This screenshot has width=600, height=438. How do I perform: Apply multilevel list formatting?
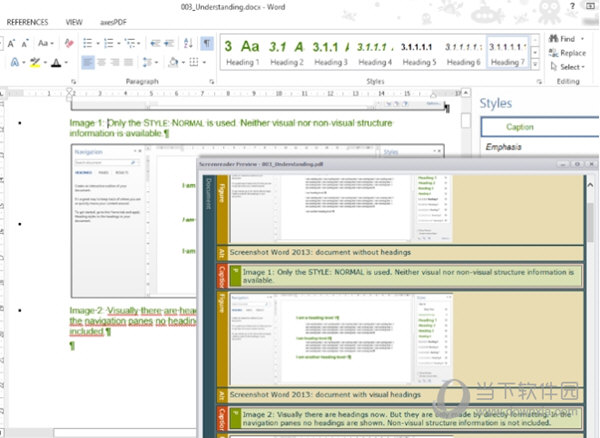point(130,43)
